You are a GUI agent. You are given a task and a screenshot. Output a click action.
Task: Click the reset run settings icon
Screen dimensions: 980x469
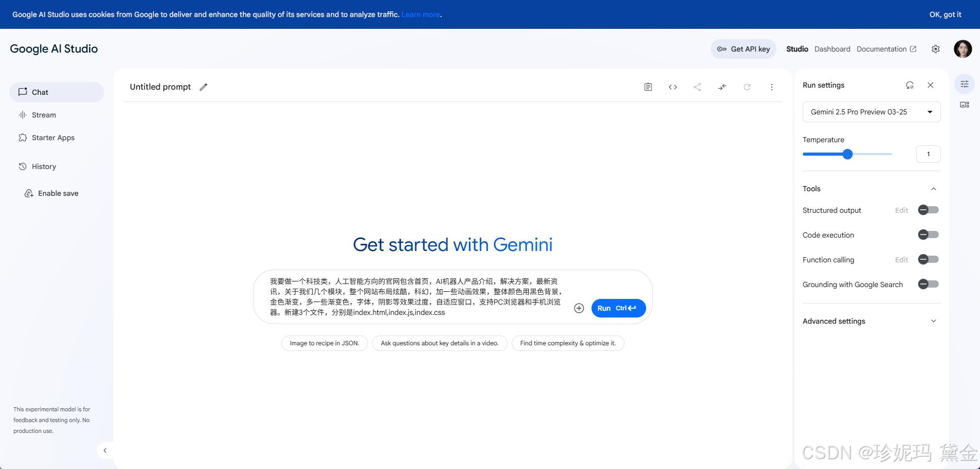click(910, 85)
